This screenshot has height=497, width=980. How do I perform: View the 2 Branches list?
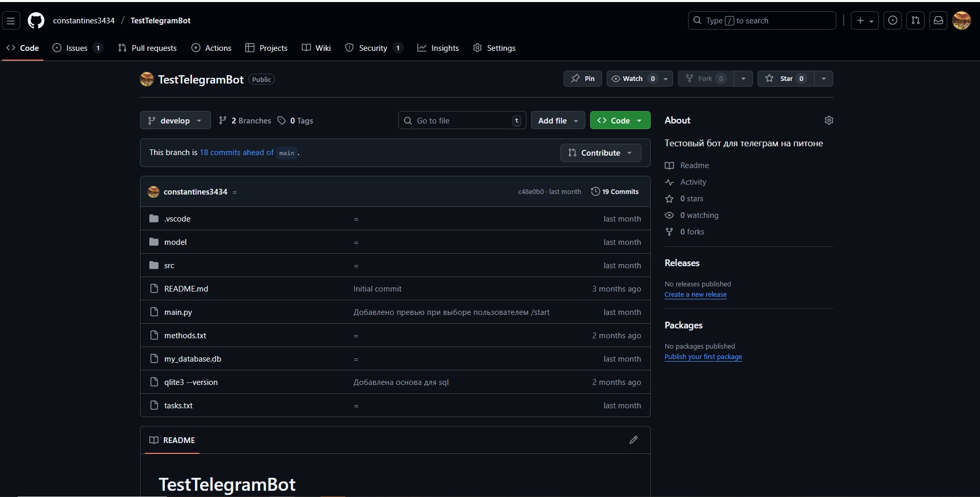point(245,120)
